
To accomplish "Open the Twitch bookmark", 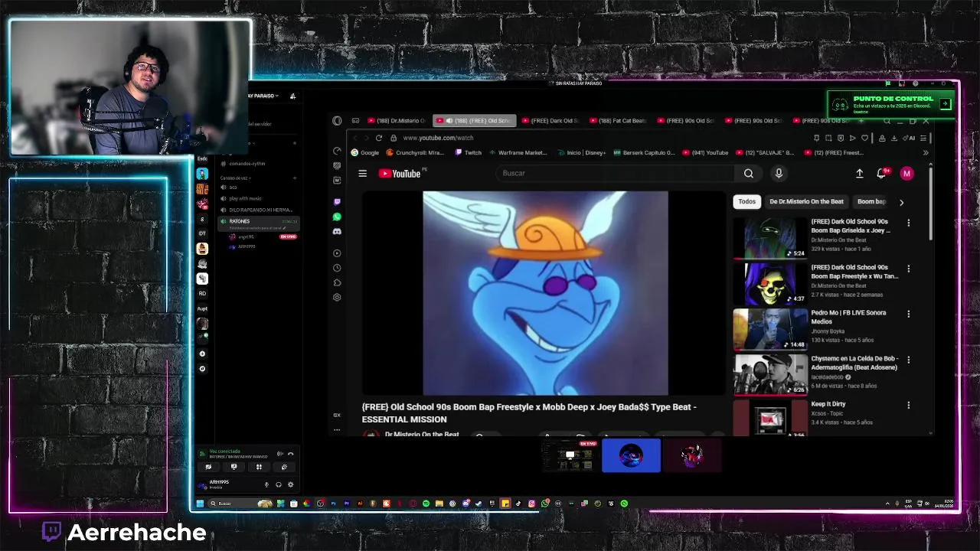I will click(x=469, y=152).
